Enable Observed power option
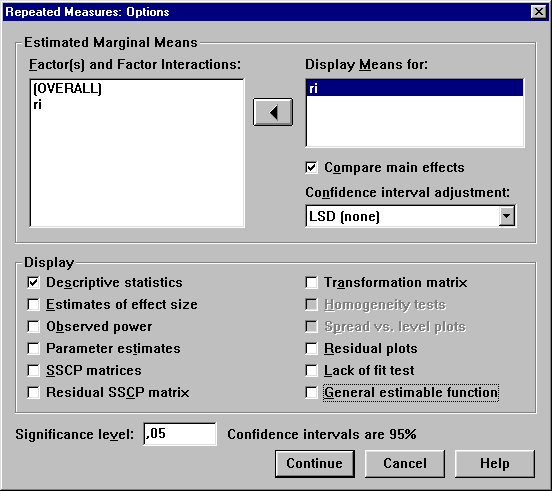This screenshot has height=491, width=552. tap(33, 327)
